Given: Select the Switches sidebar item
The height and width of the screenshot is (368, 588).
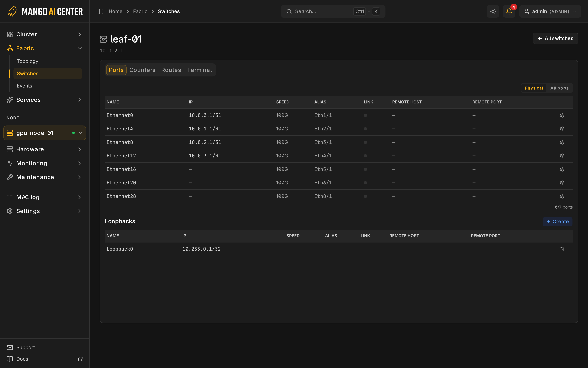Looking at the screenshot, I should point(48,73).
